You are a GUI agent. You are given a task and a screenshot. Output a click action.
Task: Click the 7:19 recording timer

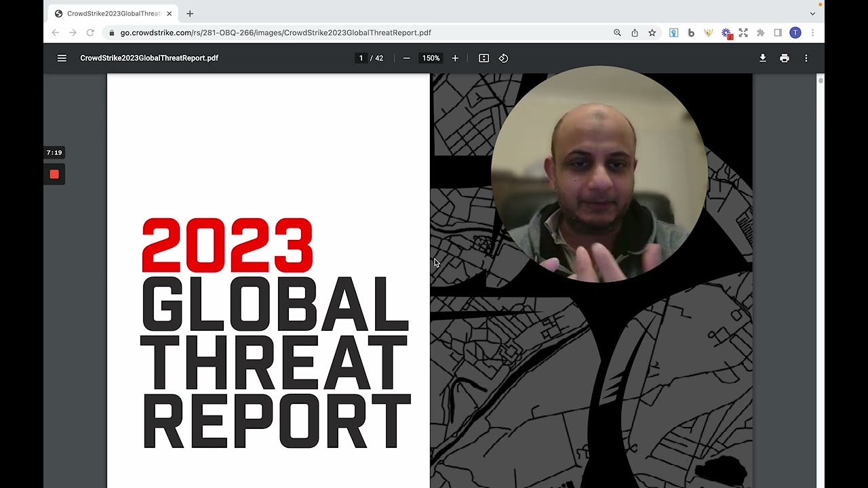[x=54, y=152]
